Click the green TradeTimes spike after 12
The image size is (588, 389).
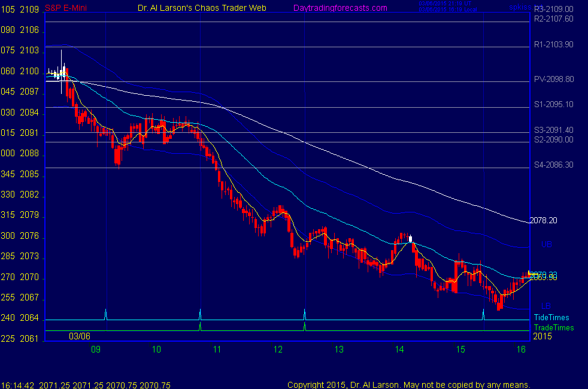(x=305, y=326)
